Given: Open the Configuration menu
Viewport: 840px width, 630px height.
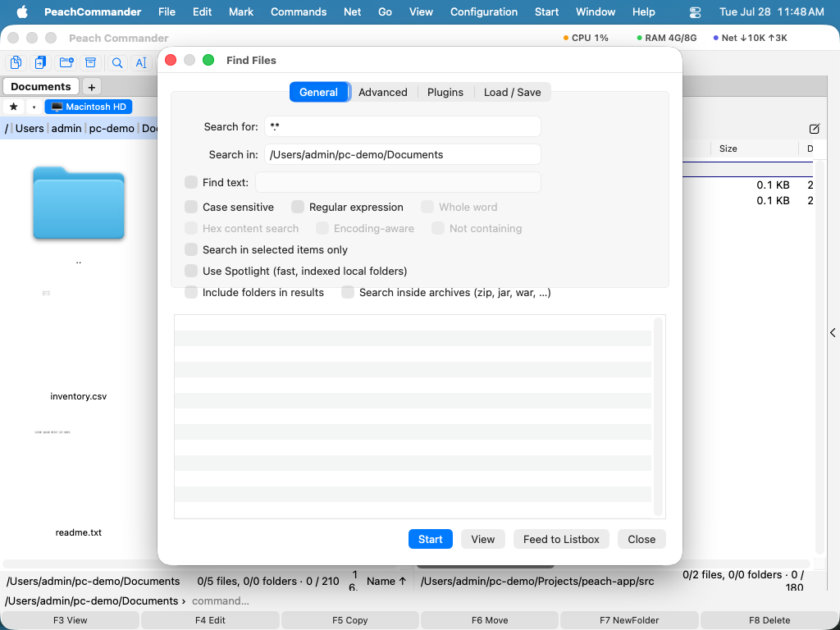Looking at the screenshot, I should (x=484, y=11).
